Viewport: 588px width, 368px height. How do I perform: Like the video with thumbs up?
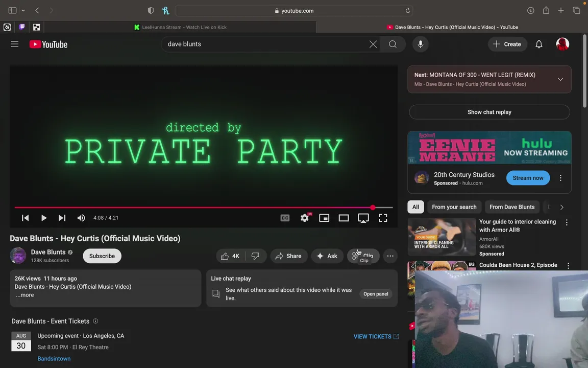click(231, 256)
